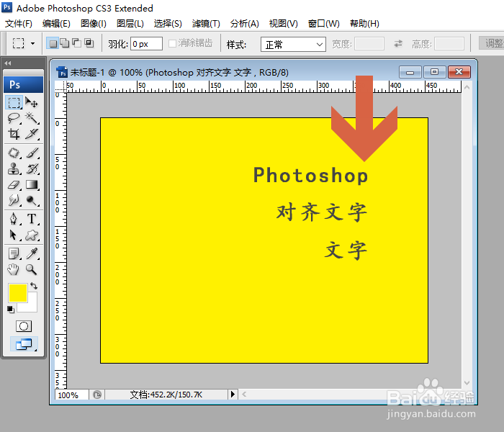Select the History Brush tool
The width and height of the screenshot is (504, 432).
coord(32,168)
